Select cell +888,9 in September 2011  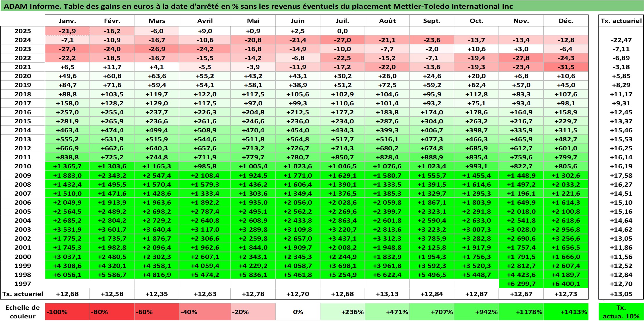pyautogui.click(x=432, y=157)
